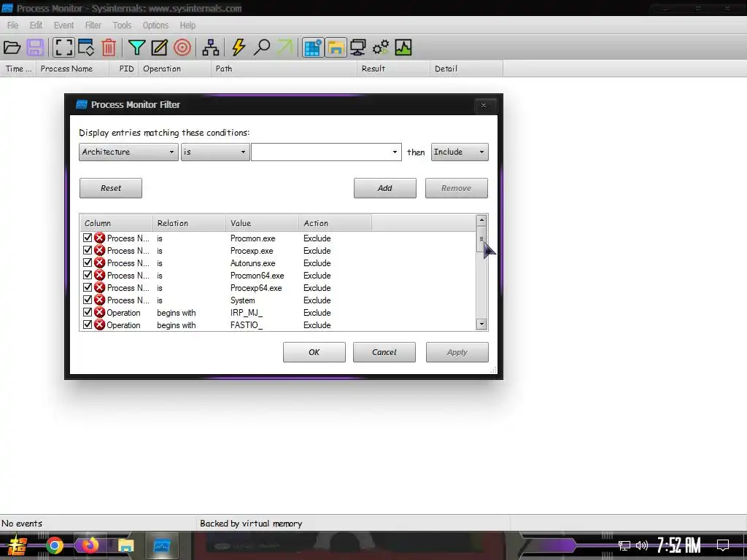Open Google Chrome from the taskbar
747x560 pixels.
click(55, 545)
